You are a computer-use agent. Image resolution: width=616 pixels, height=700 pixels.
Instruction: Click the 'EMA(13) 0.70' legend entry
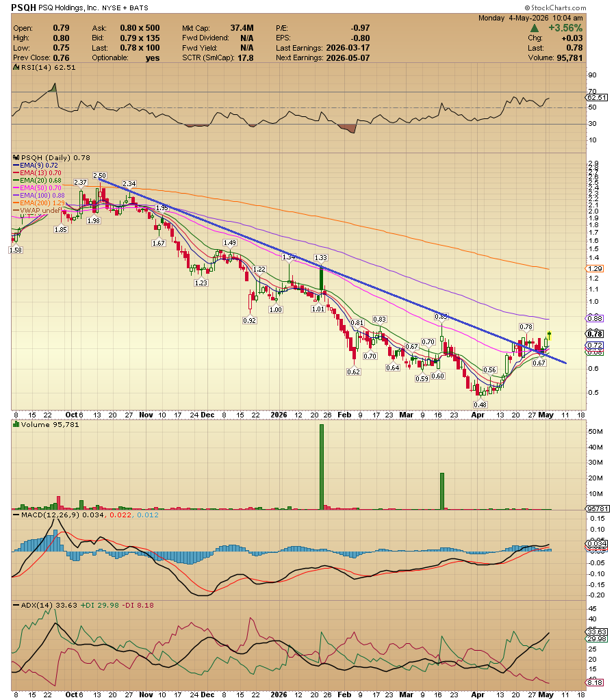coord(38,172)
